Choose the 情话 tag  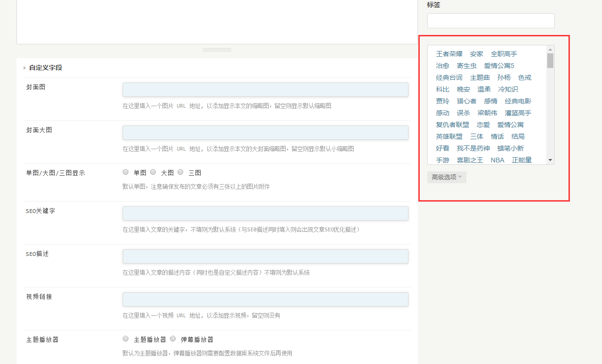coord(497,136)
